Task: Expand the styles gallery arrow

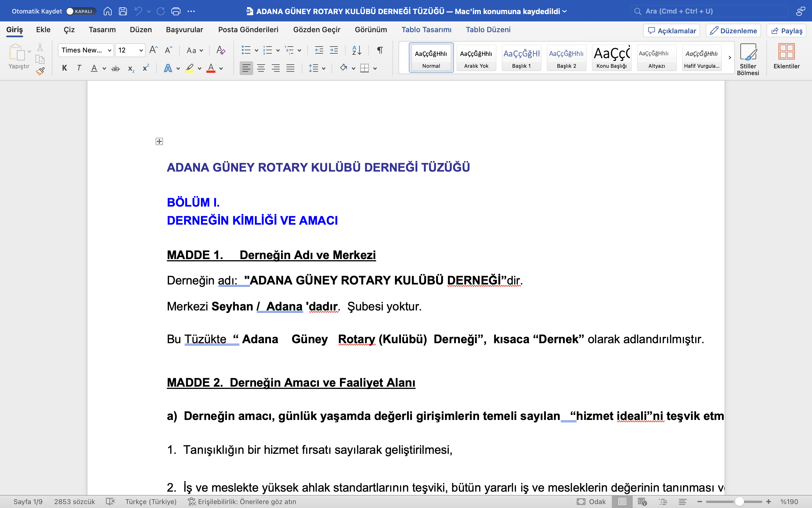Action: coord(730,58)
